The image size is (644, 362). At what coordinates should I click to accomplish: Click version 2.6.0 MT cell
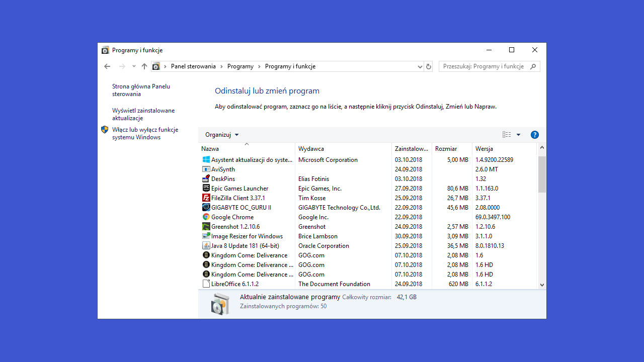tap(487, 169)
